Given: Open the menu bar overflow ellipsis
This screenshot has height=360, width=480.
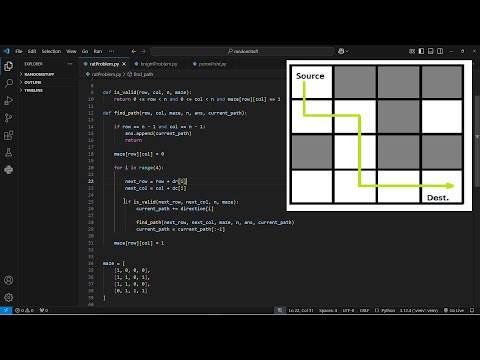Looking at the screenshot, I should click(111, 51).
